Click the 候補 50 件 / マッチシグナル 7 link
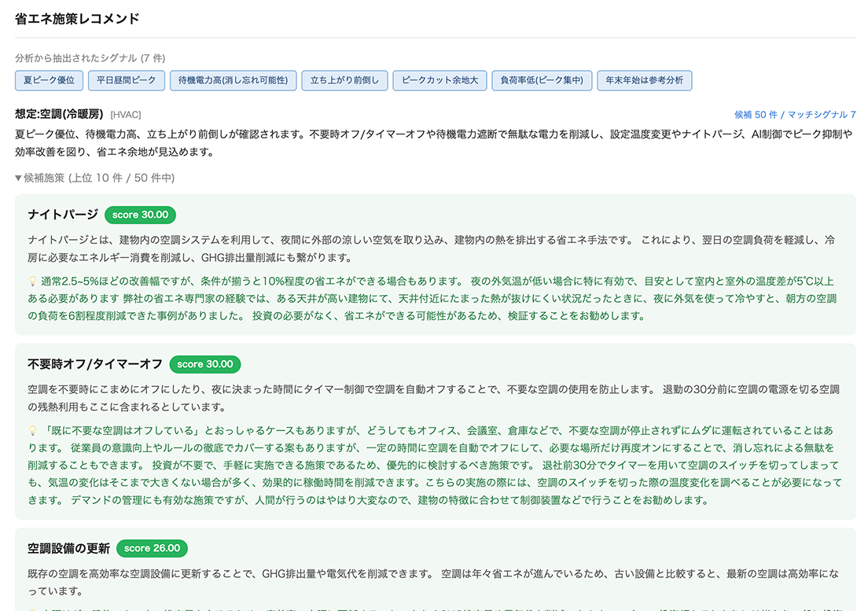 (795, 115)
